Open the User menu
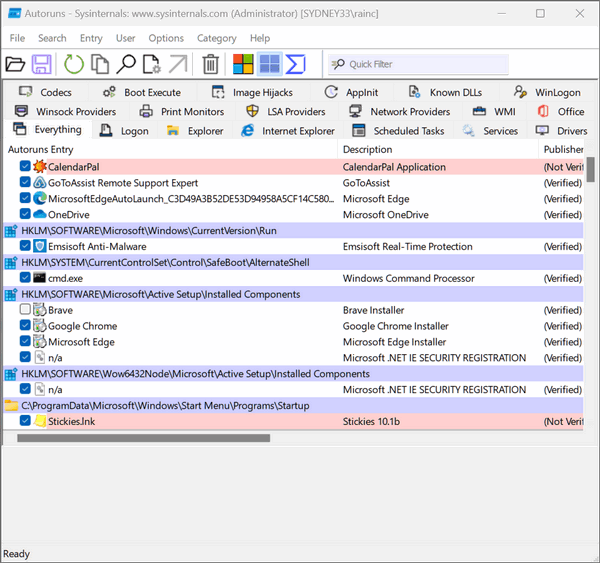The image size is (600, 563). click(126, 38)
